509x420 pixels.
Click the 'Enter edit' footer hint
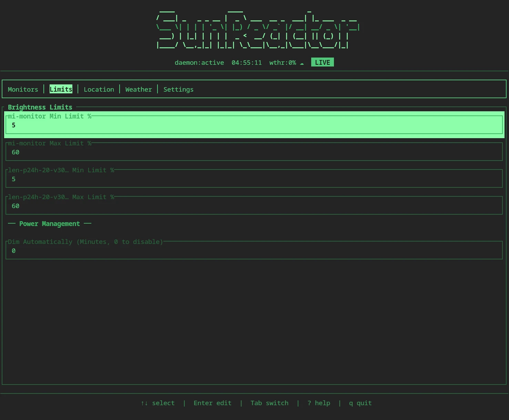tap(213, 403)
